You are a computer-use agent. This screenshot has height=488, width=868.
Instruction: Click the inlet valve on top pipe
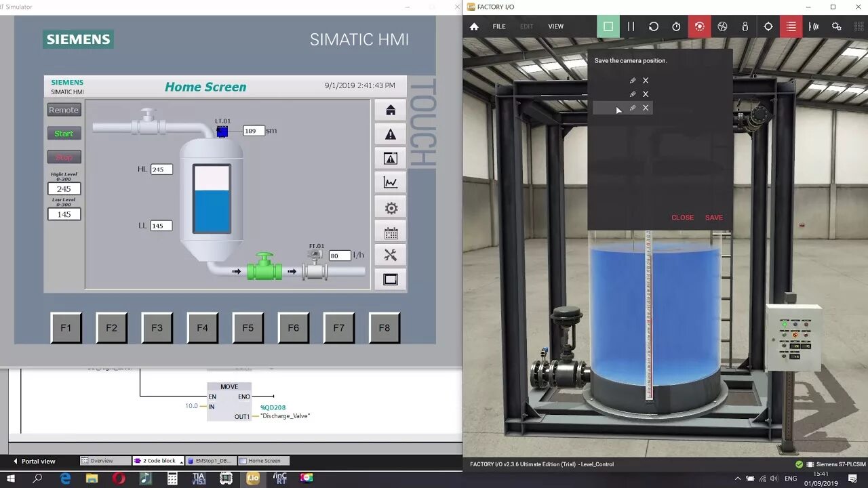(x=149, y=122)
